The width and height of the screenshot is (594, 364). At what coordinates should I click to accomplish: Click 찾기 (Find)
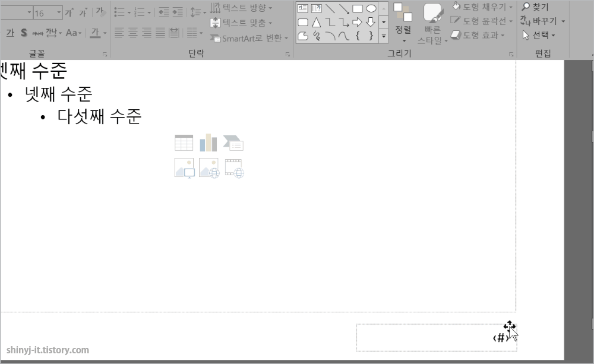pos(535,7)
